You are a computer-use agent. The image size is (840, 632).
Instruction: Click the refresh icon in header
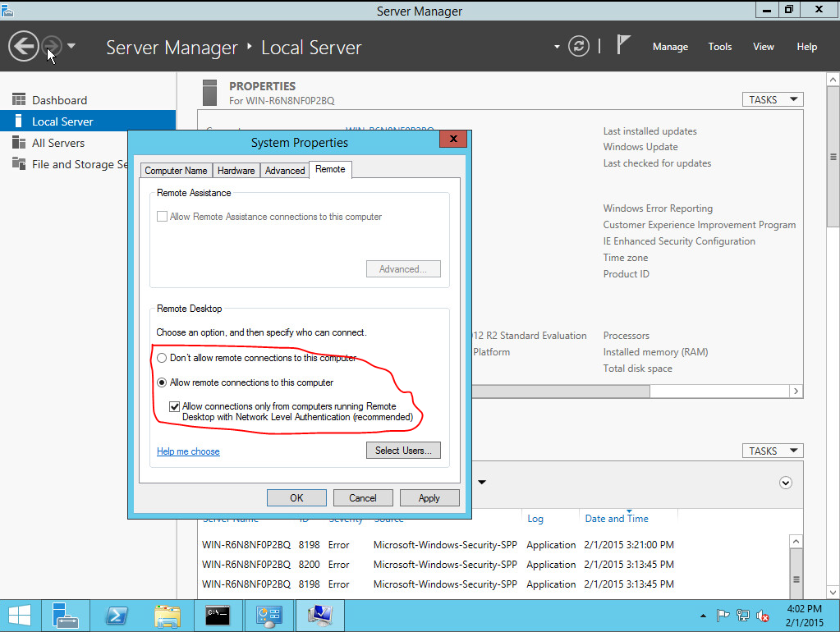pyautogui.click(x=579, y=46)
